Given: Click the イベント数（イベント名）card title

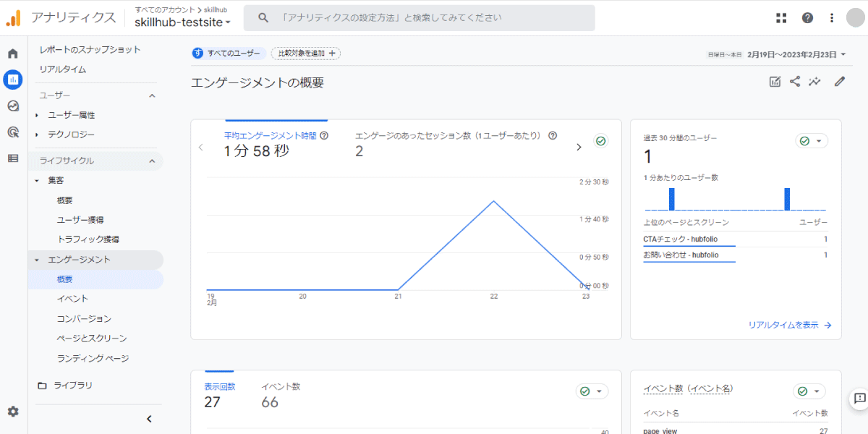Looking at the screenshot, I should [688, 389].
